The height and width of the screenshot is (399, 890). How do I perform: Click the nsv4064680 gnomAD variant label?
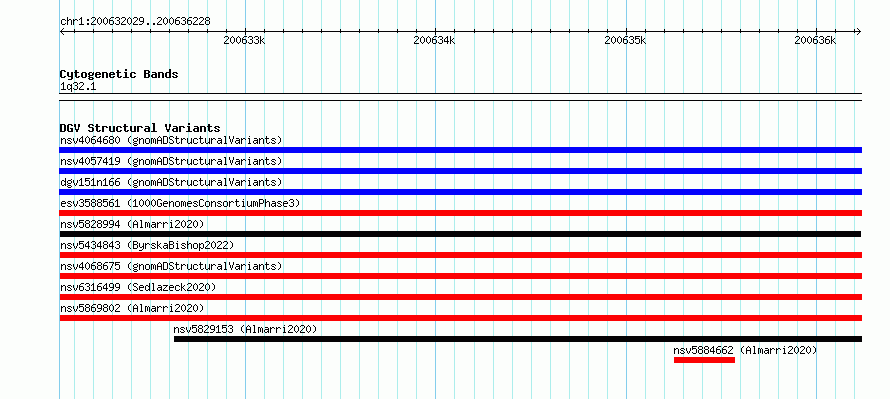pyautogui.click(x=171, y=140)
